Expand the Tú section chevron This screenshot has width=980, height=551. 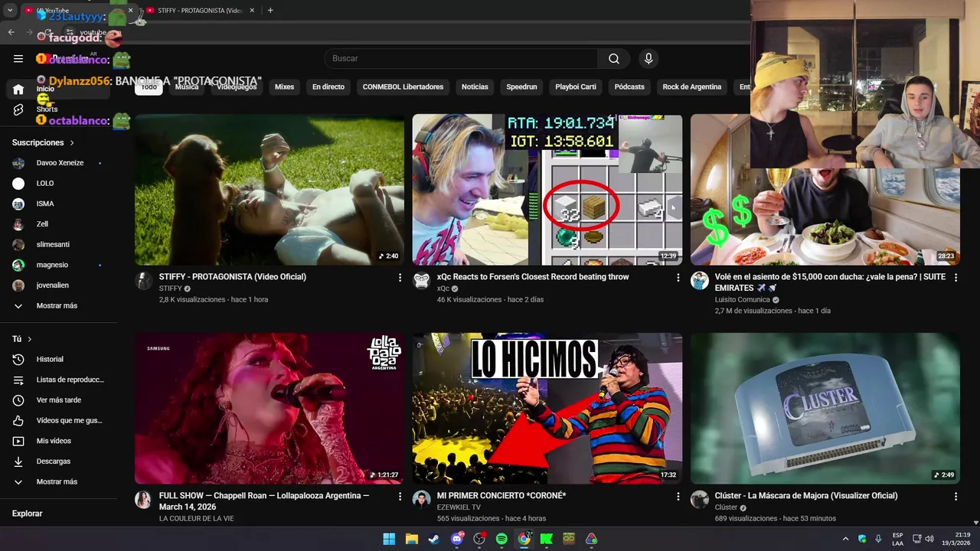coord(30,339)
